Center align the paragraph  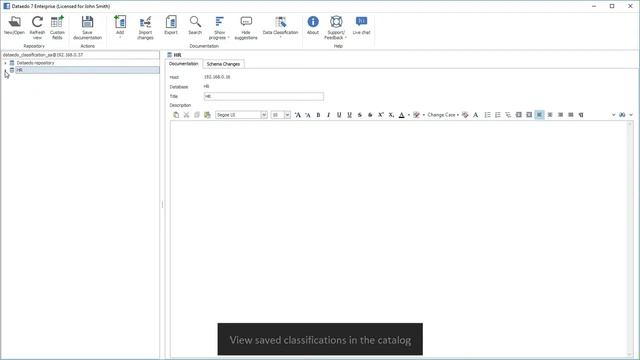coord(550,115)
